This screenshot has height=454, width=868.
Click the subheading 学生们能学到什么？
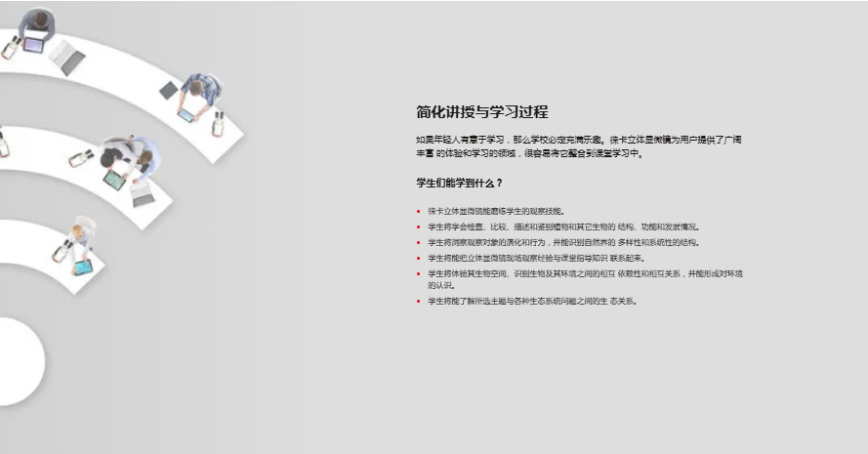tap(459, 183)
